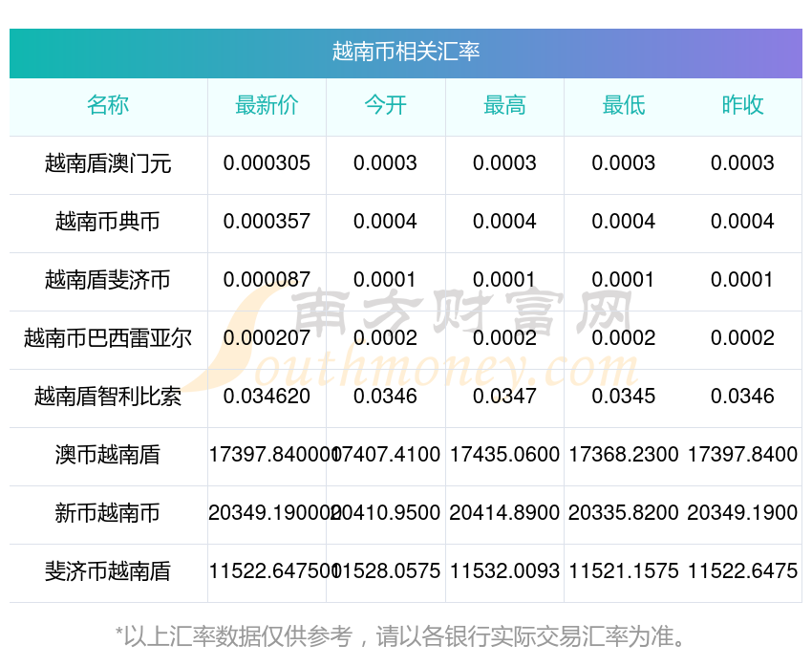Click the 最新价 column header

[267, 106]
